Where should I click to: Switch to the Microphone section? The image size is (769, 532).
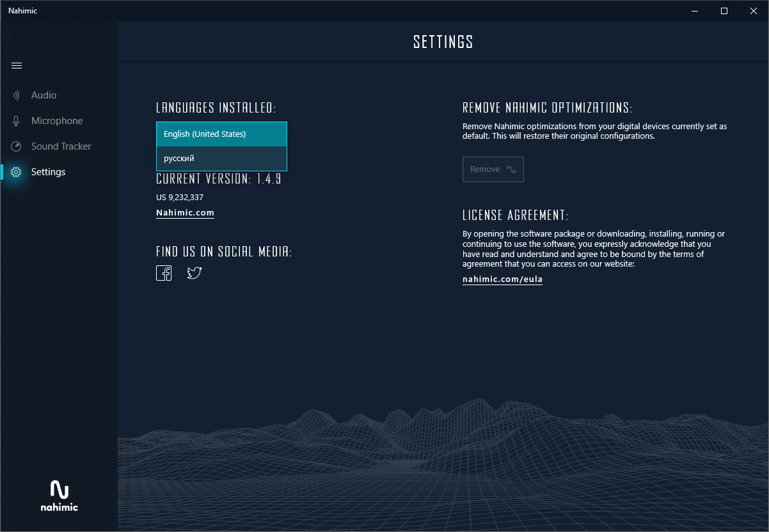(59, 121)
